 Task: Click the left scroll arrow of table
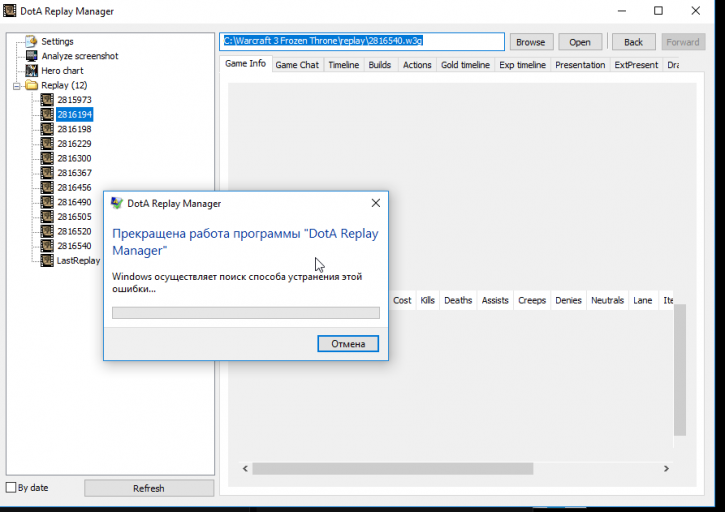[245, 469]
